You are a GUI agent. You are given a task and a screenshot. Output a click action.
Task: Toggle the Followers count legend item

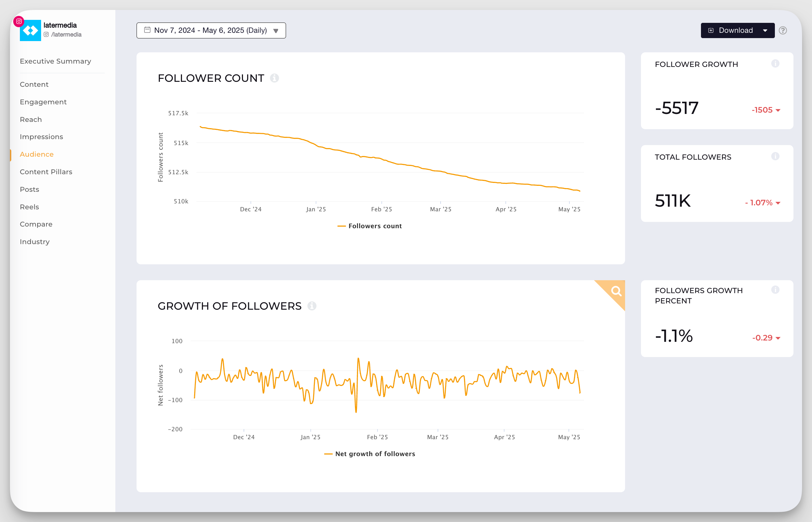[370, 226]
